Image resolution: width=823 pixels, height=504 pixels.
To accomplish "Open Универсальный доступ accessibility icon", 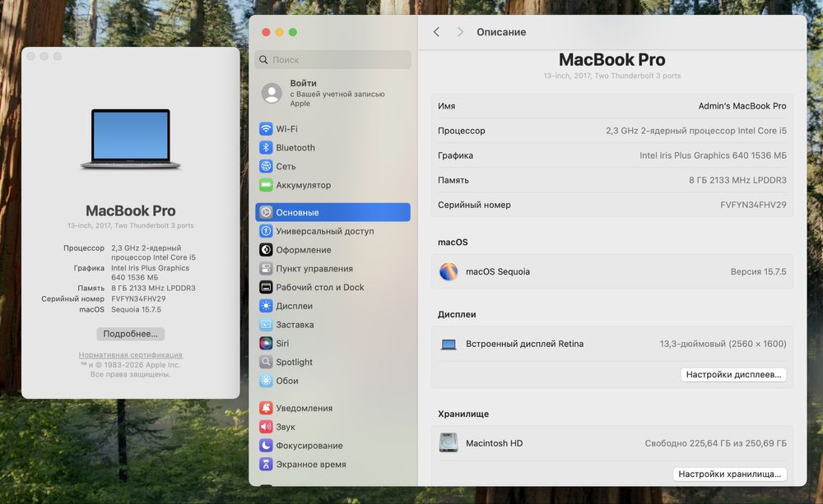I will coord(266,231).
